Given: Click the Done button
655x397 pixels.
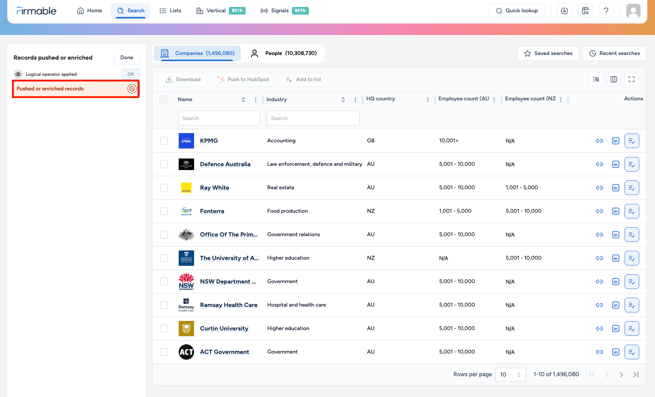Looking at the screenshot, I should 127,58.
